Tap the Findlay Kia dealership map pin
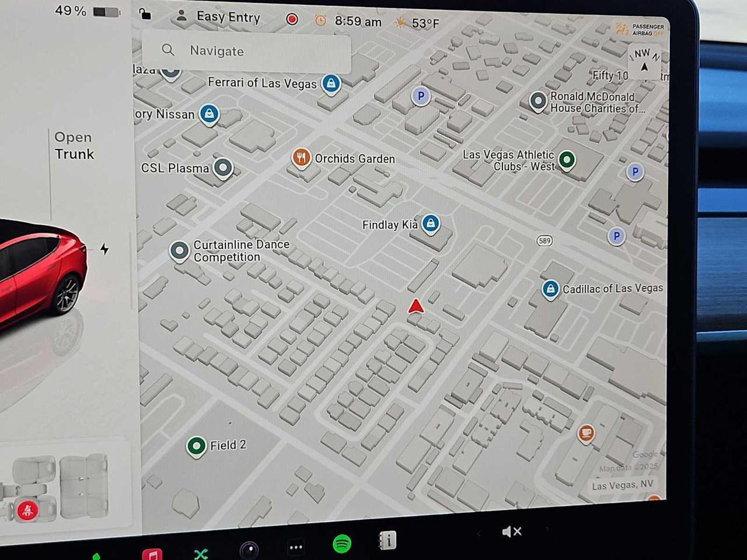747x560 pixels. [x=431, y=225]
